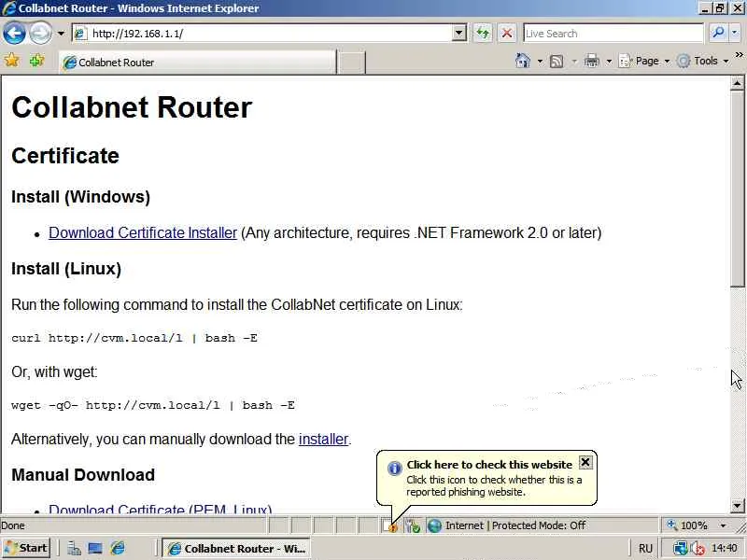747x560 pixels.
Task: Open the Windows Start menu
Action: pyautogui.click(x=27, y=548)
